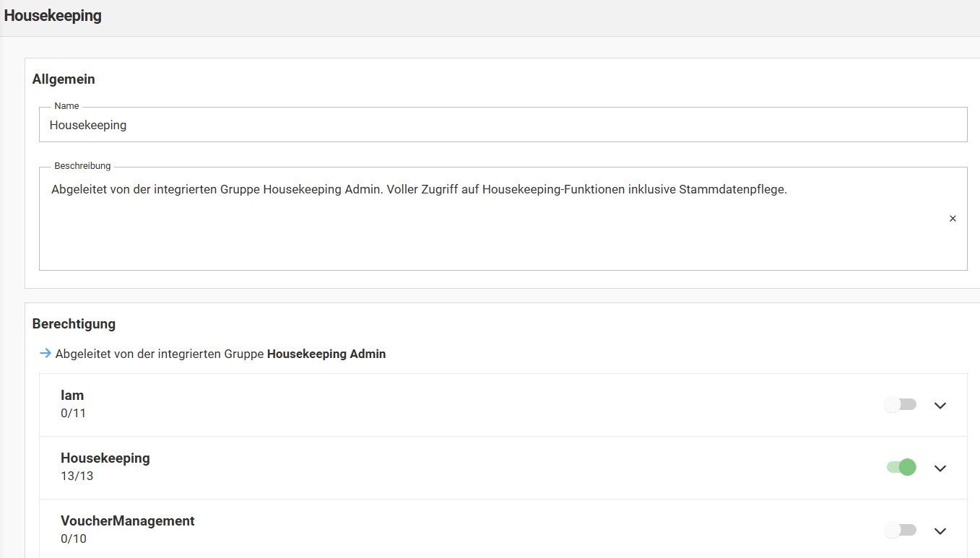
Task: Expand the Iam permissions chevron
Action: [x=940, y=406]
